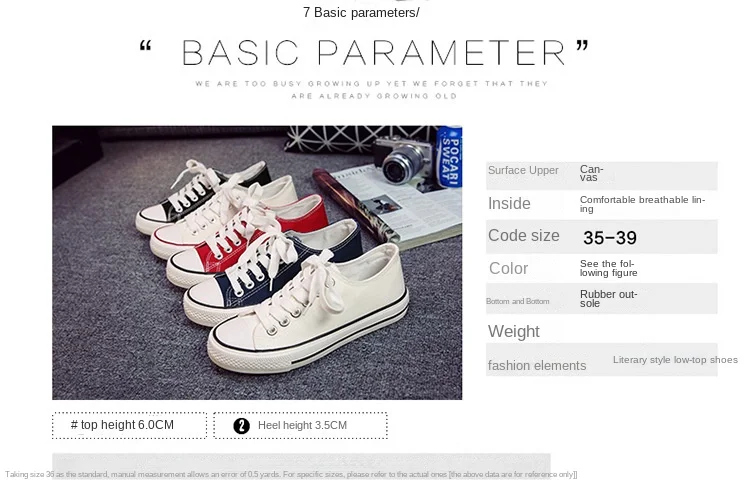The width and height of the screenshot is (750, 504).
Task: Click the opening quotation mark icon
Action: coord(145,46)
